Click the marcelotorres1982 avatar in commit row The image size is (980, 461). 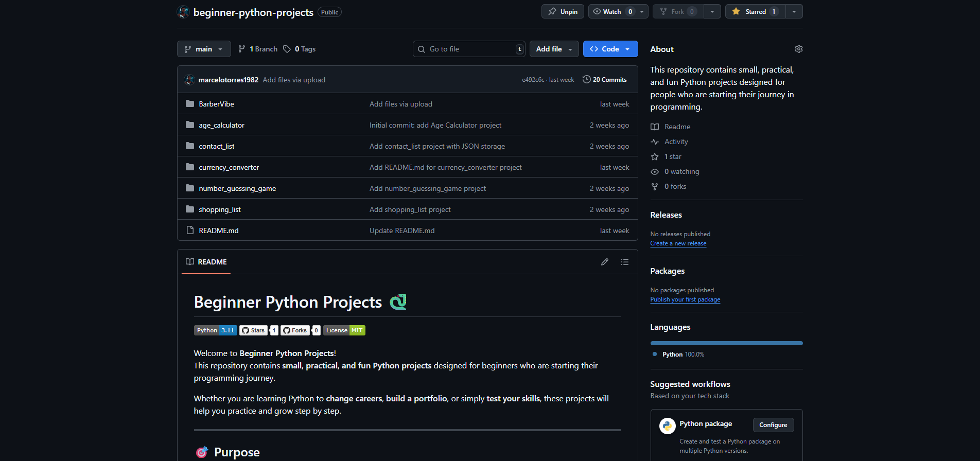click(189, 80)
